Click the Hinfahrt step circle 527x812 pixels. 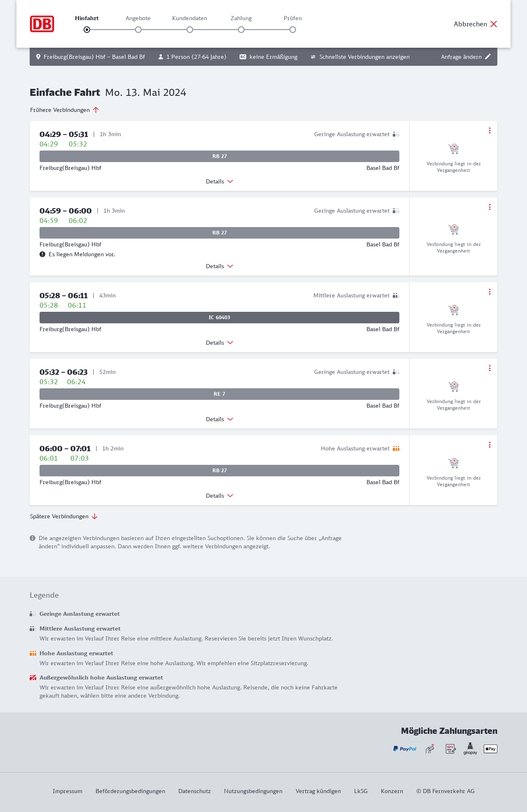click(x=87, y=30)
